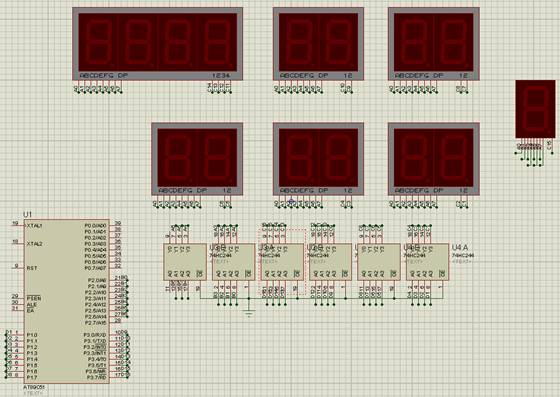This screenshot has height=397, width=560.
Task: Select the leftmost 74HC244 buffer chip
Action: [185, 262]
